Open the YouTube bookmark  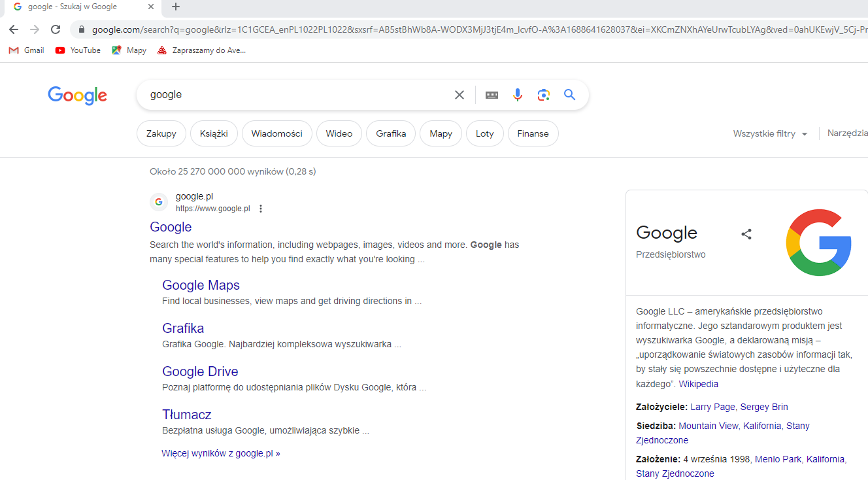click(78, 50)
